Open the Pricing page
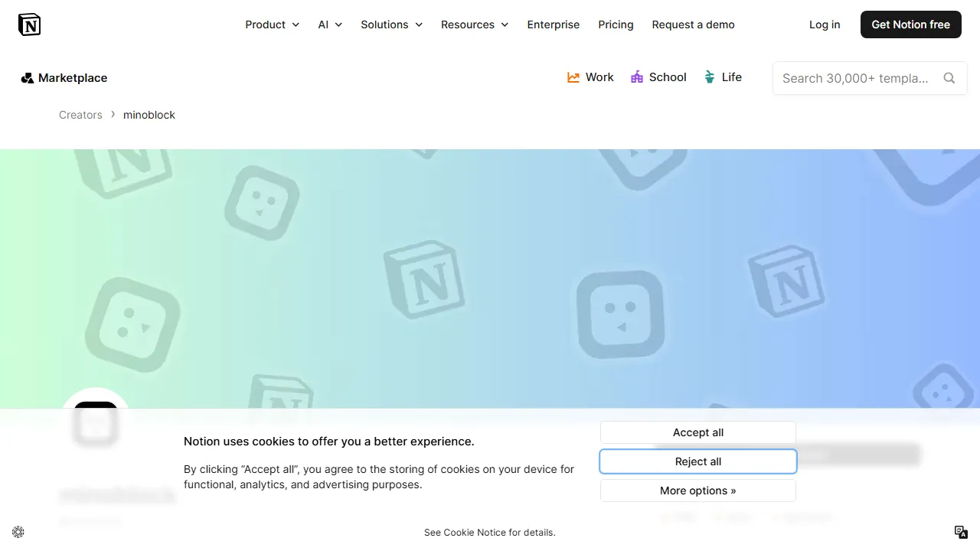Screen dimensions: 980x551 tap(616, 24)
